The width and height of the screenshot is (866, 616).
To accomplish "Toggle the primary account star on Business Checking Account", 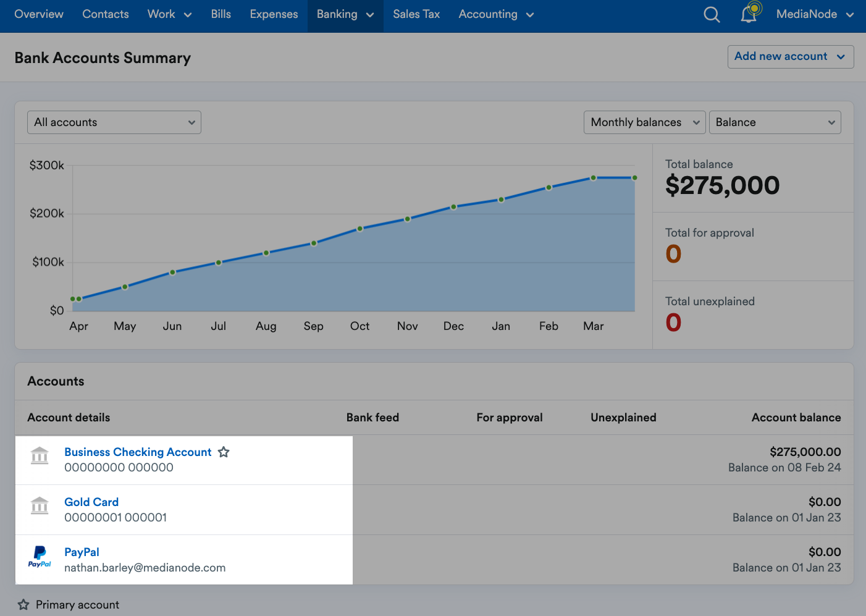I will pos(224,452).
